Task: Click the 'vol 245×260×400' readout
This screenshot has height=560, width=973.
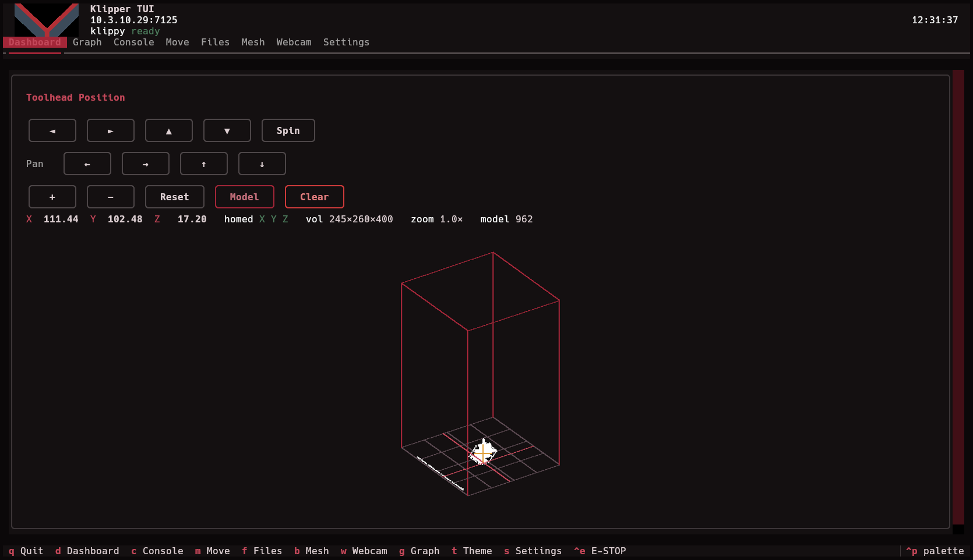Action: [x=350, y=219]
